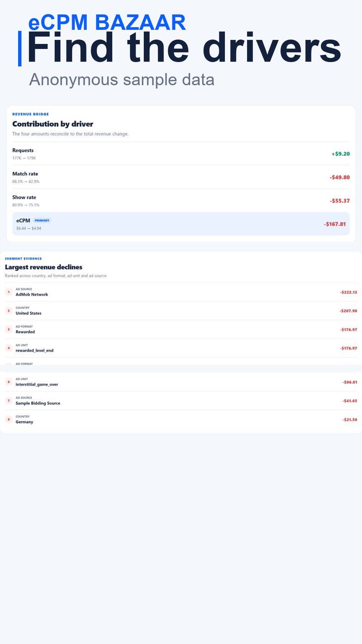Click the Germany country entry

tap(181, 419)
